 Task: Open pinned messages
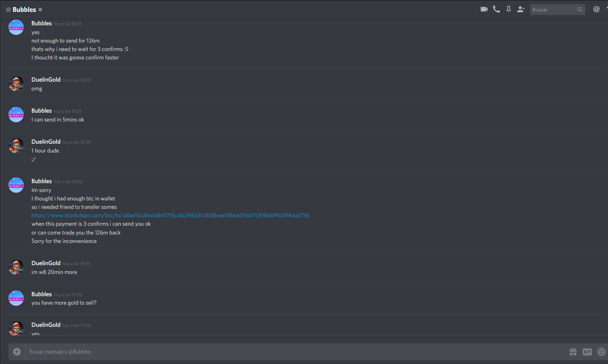pos(509,9)
